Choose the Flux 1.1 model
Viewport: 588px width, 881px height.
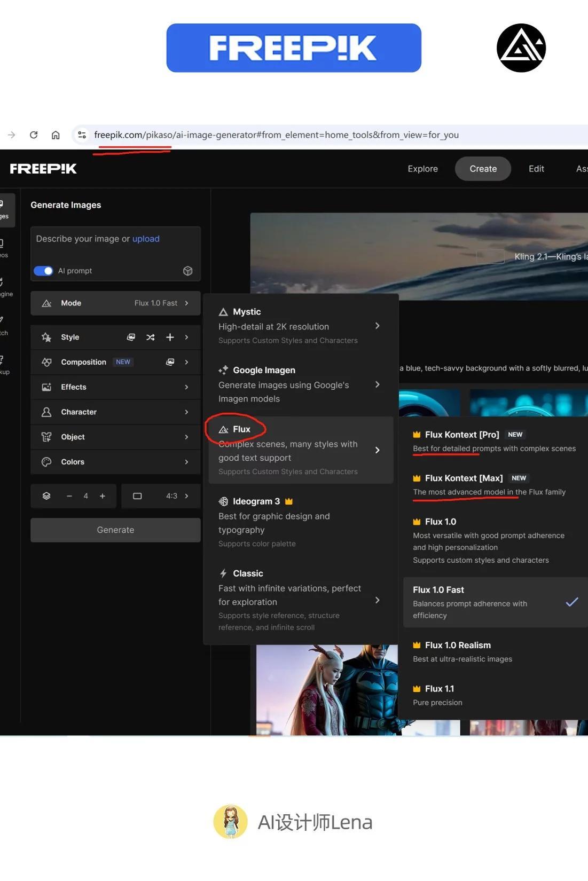495,695
